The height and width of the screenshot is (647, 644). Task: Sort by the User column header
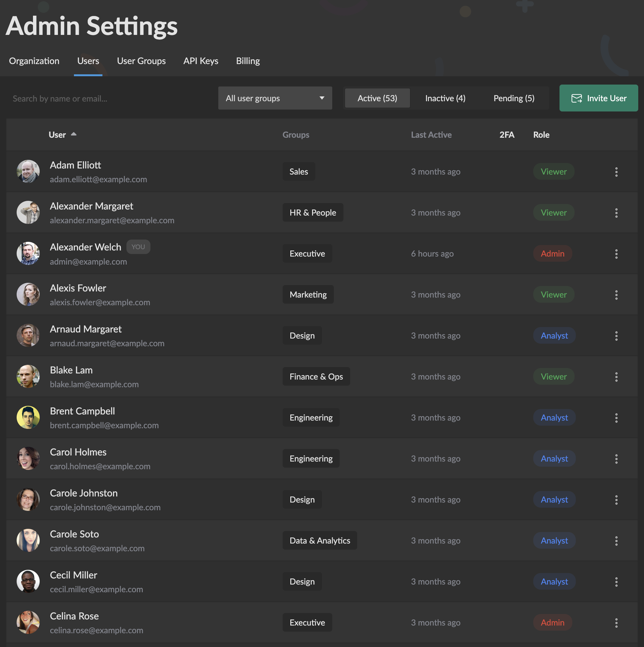point(62,135)
